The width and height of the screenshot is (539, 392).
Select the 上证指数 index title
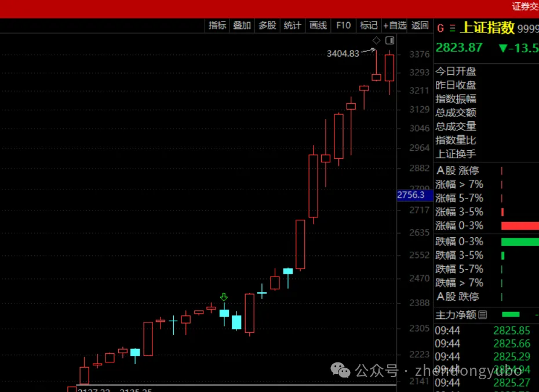[x=487, y=28]
